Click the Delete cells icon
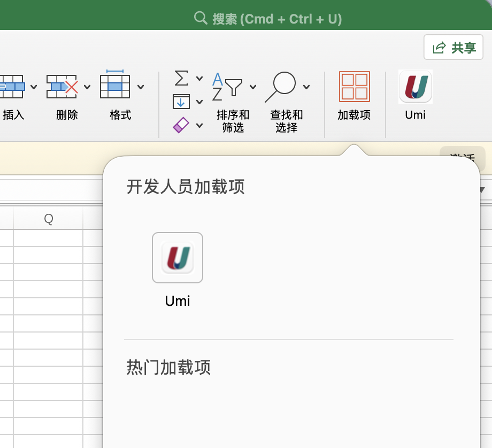 (x=62, y=87)
